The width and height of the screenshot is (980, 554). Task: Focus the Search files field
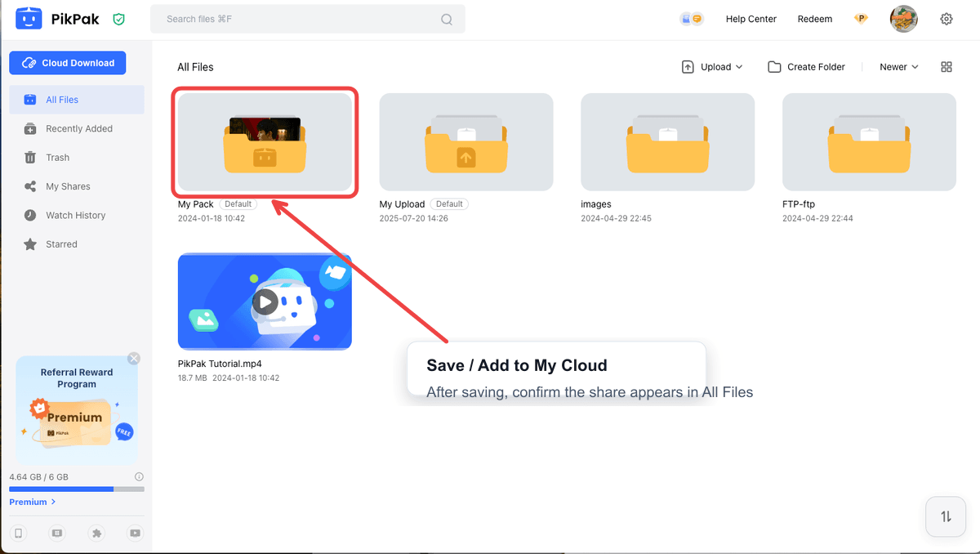tap(308, 19)
